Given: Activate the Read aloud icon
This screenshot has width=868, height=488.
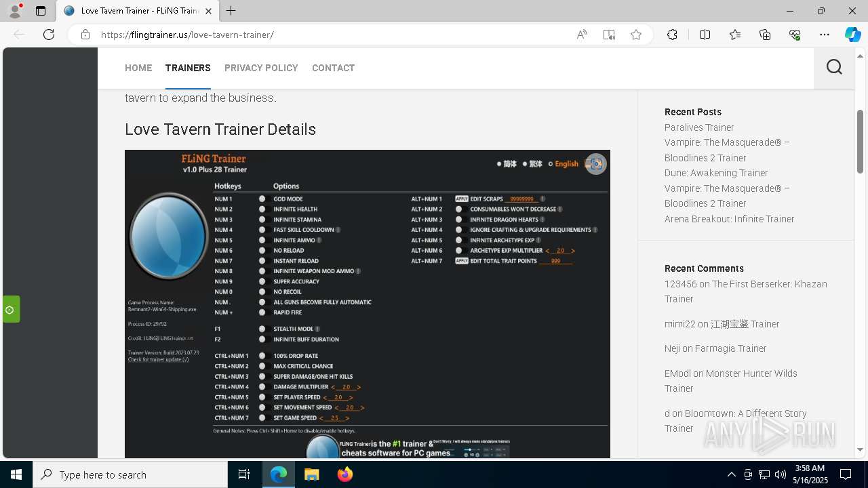Looking at the screenshot, I should pyautogui.click(x=582, y=35).
